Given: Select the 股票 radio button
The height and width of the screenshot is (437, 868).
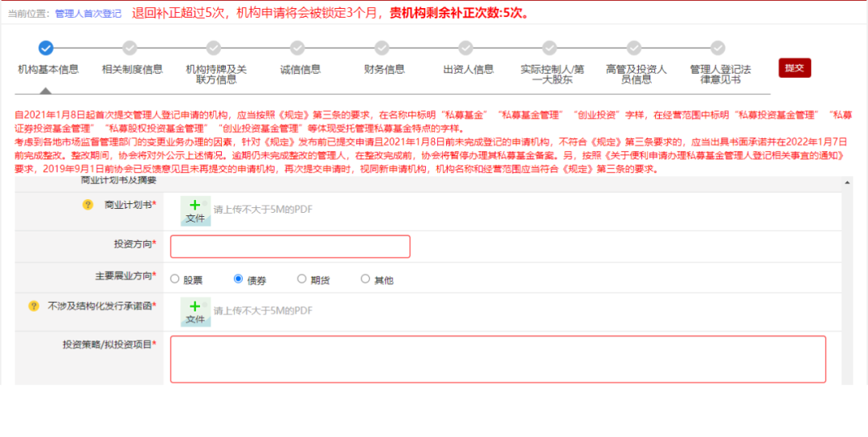Looking at the screenshot, I should 175,279.
